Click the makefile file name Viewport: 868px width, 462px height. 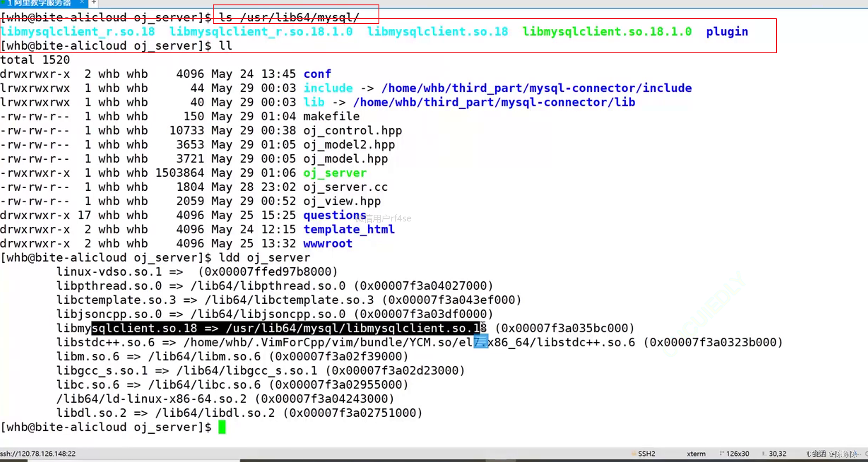tap(331, 116)
